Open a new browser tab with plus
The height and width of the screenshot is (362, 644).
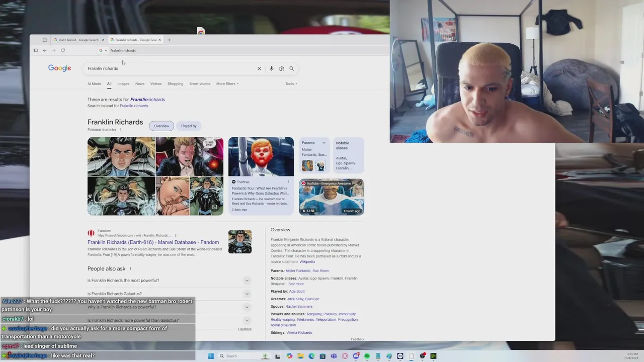tap(169, 40)
